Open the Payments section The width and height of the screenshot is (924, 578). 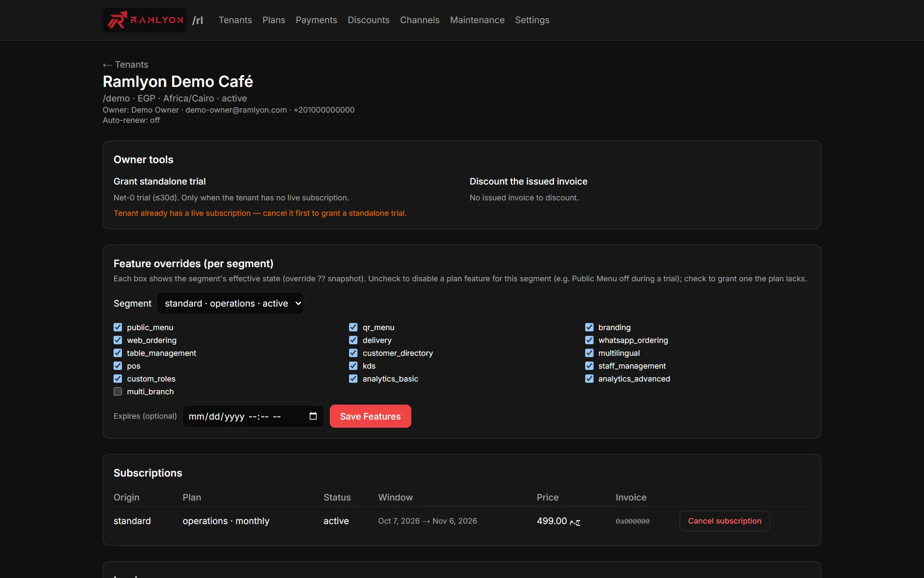pyautogui.click(x=316, y=20)
